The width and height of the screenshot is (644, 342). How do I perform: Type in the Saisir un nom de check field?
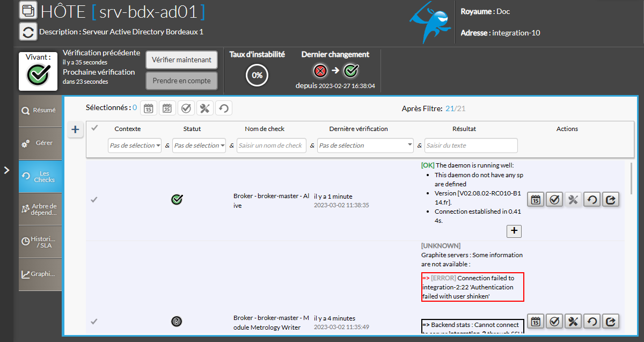[271, 145]
